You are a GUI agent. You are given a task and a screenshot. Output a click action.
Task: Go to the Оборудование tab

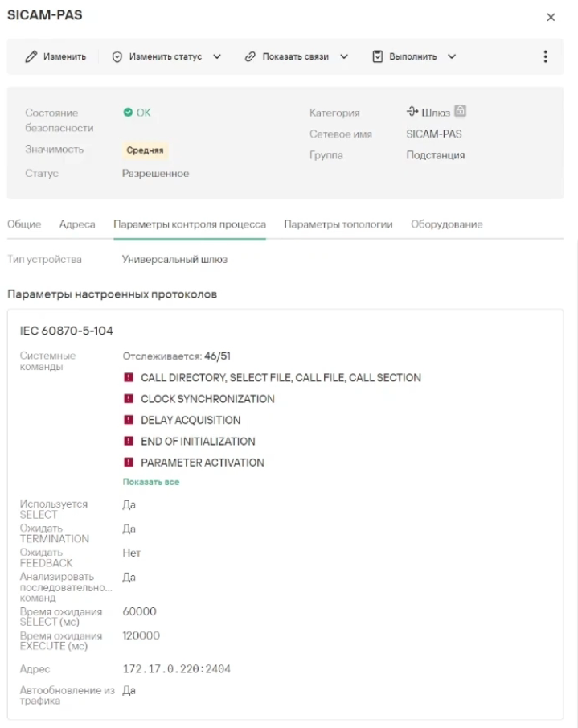pyautogui.click(x=446, y=224)
